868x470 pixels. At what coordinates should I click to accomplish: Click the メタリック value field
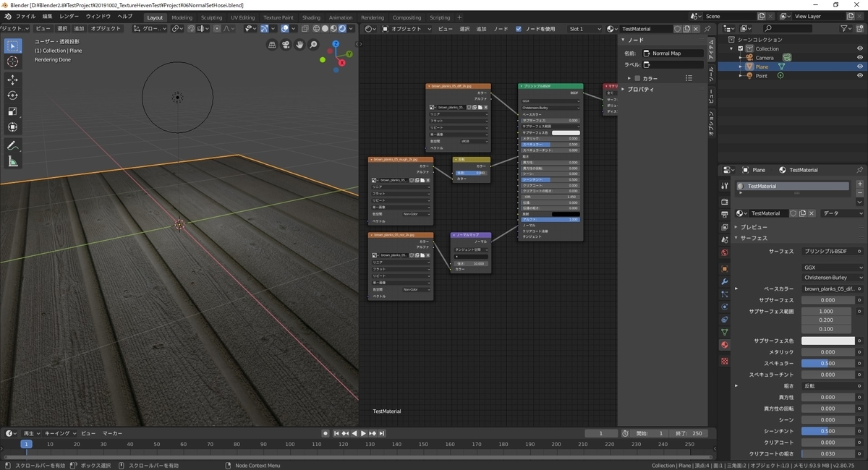[x=827, y=352]
